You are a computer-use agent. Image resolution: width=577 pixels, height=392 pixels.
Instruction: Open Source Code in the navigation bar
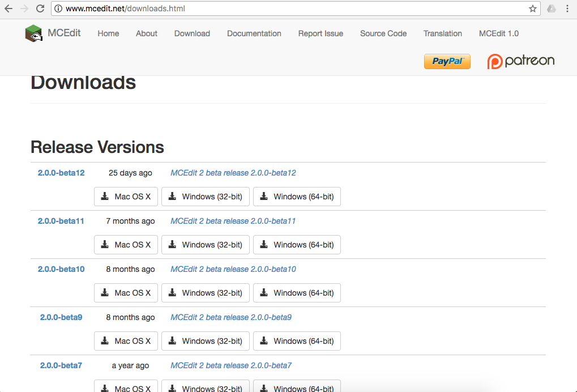pyautogui.click(x=383, y=33)
